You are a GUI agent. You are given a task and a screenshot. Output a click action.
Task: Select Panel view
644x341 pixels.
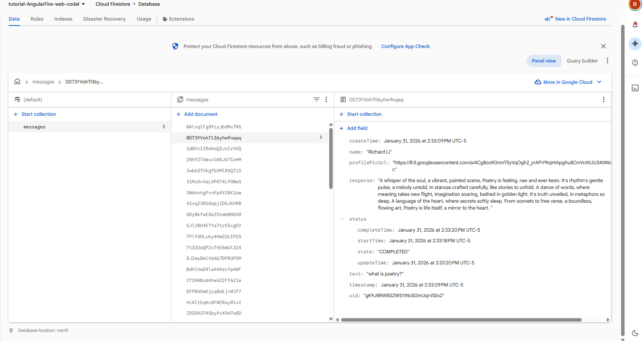pos(544,61)
